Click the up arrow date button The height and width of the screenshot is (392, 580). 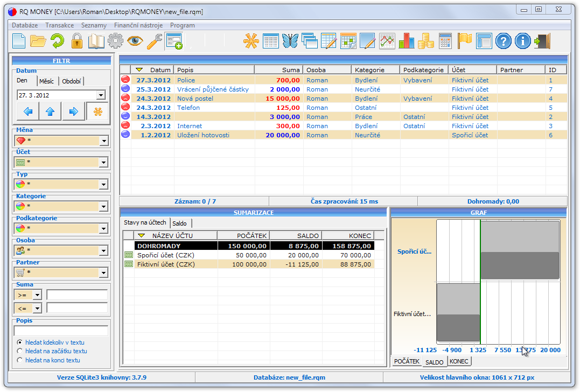[50, 111]
